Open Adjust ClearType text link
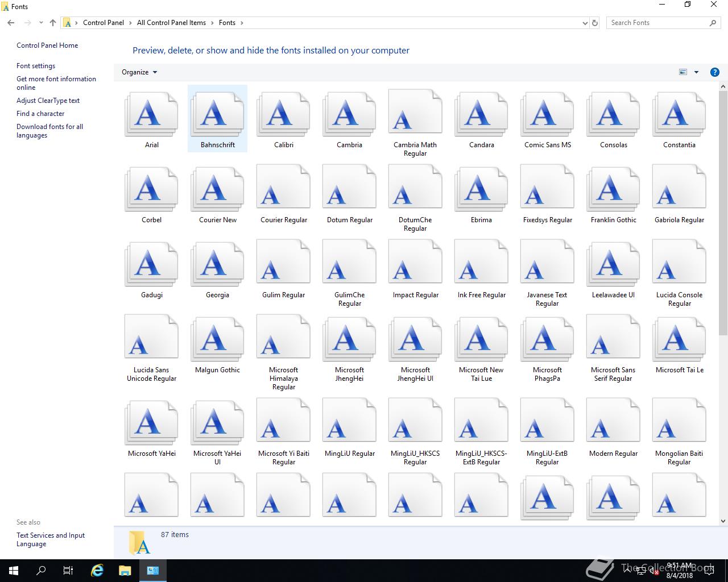 tap(48, 101)
